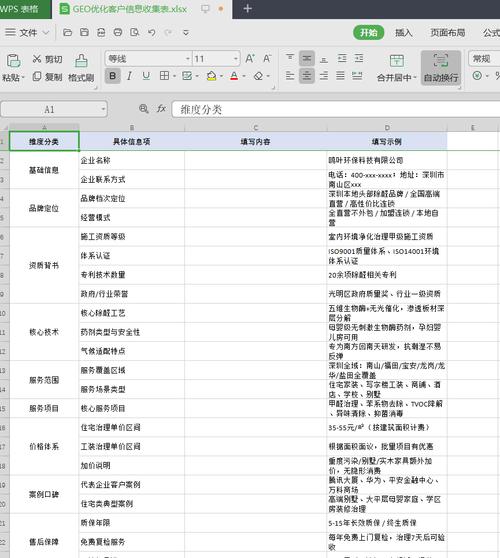Select header cell 填写示例

click(x=387, y=142)
